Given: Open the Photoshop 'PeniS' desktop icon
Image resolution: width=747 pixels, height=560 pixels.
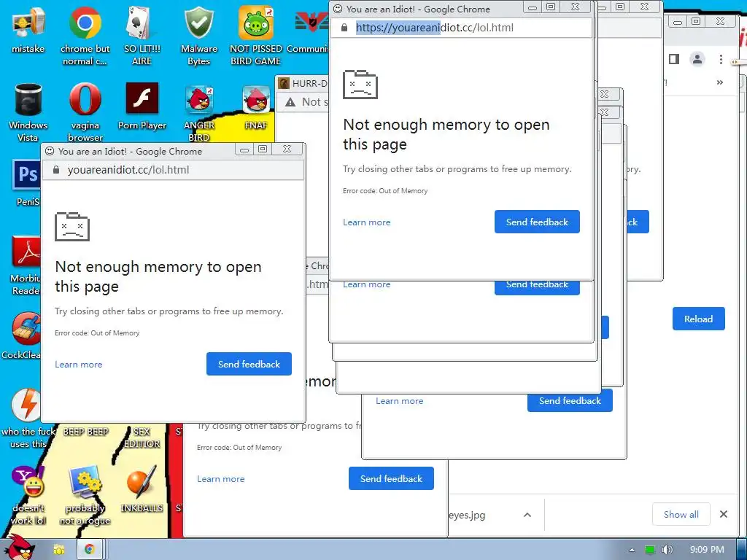Looking at the screenshot, I should 27,183.
